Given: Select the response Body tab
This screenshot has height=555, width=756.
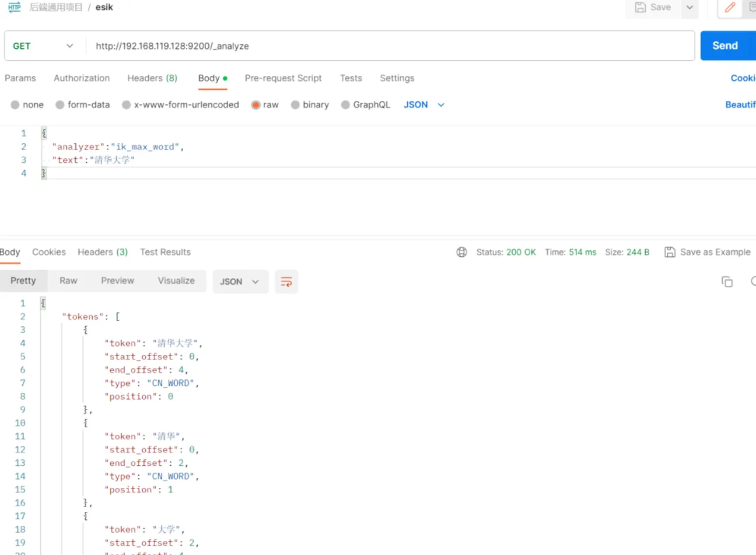Looking at the screenshot, I should pos(10,252).
